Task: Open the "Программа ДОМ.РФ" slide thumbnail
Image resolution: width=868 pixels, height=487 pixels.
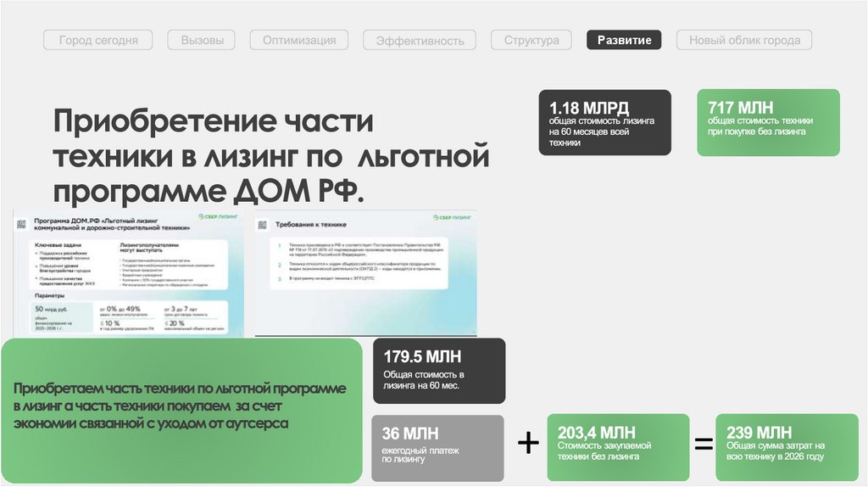Action: (129, 273)
